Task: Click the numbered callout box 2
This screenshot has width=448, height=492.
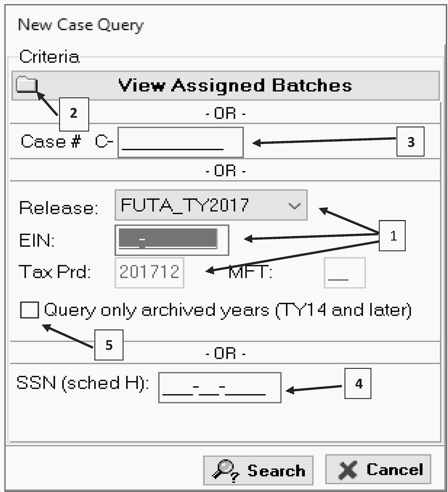Action: (x=74, y=114)
